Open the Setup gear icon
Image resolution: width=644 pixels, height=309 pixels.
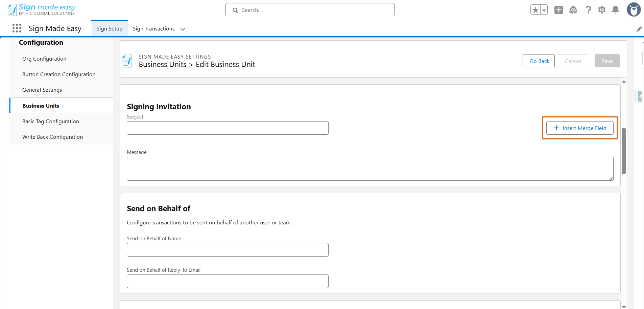602,10
